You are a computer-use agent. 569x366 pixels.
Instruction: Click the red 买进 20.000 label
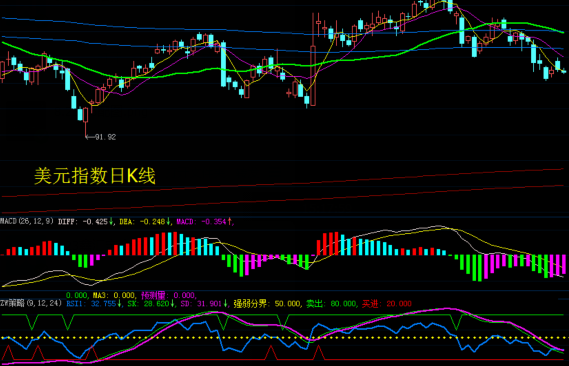click(x=387, y=304)
